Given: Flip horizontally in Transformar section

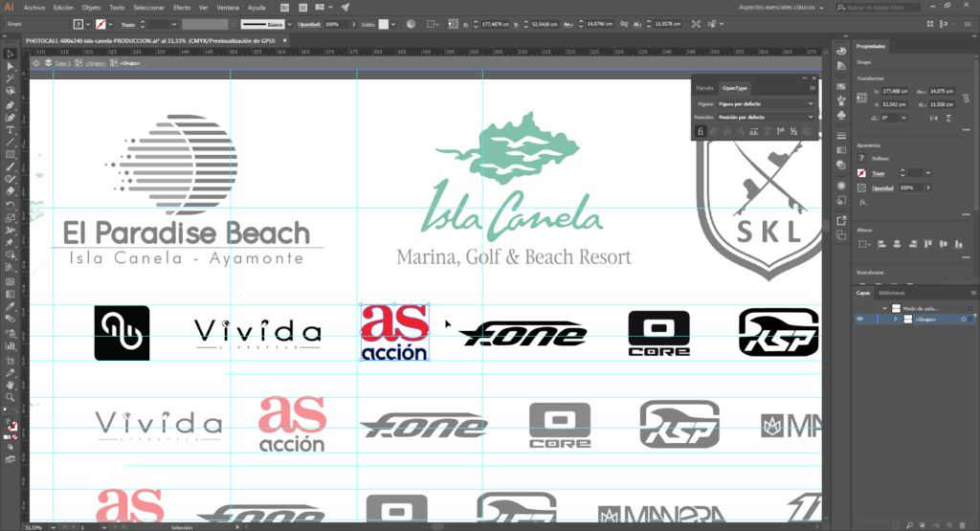Looking at the screenshot, I should point(934,118).
